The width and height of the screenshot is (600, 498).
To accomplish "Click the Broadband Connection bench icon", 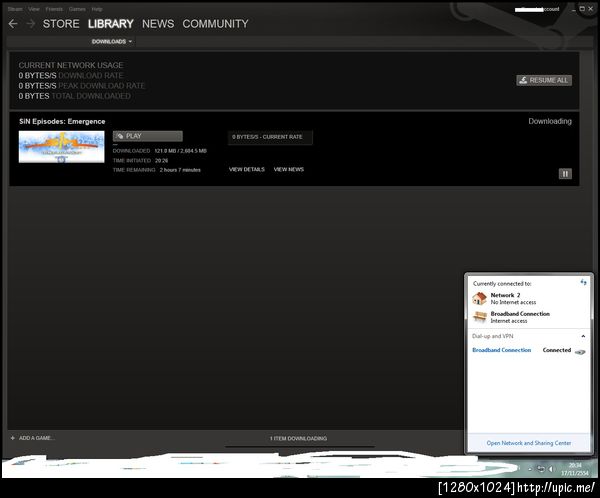I will pos(479,317).
